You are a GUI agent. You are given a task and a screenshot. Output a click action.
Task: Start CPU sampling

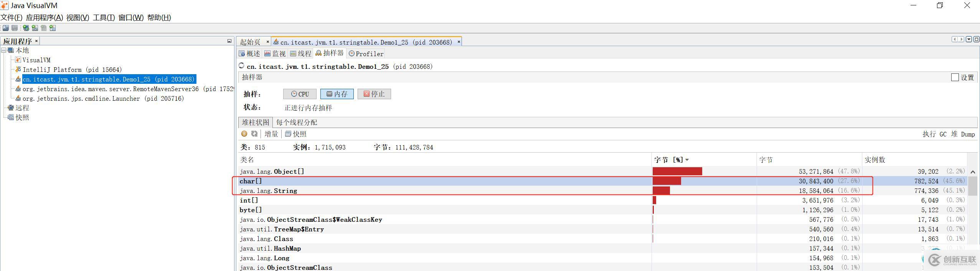(x=300, y=94)
